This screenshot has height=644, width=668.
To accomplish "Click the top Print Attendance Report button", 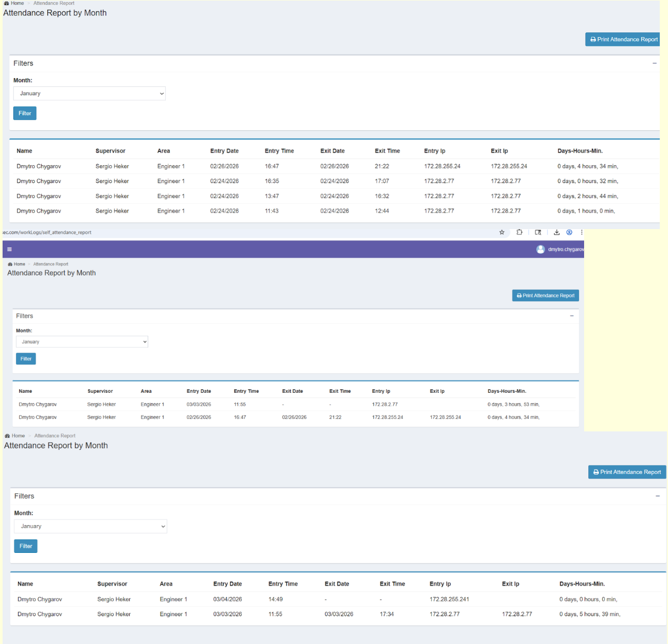I will pos(623,40).
